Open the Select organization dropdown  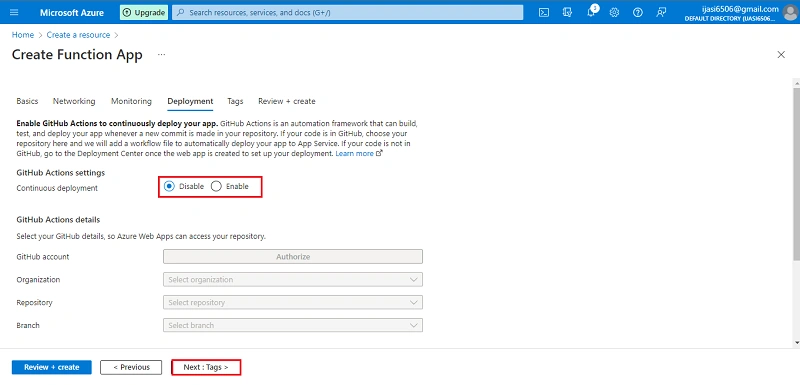(x=293, y=279)
